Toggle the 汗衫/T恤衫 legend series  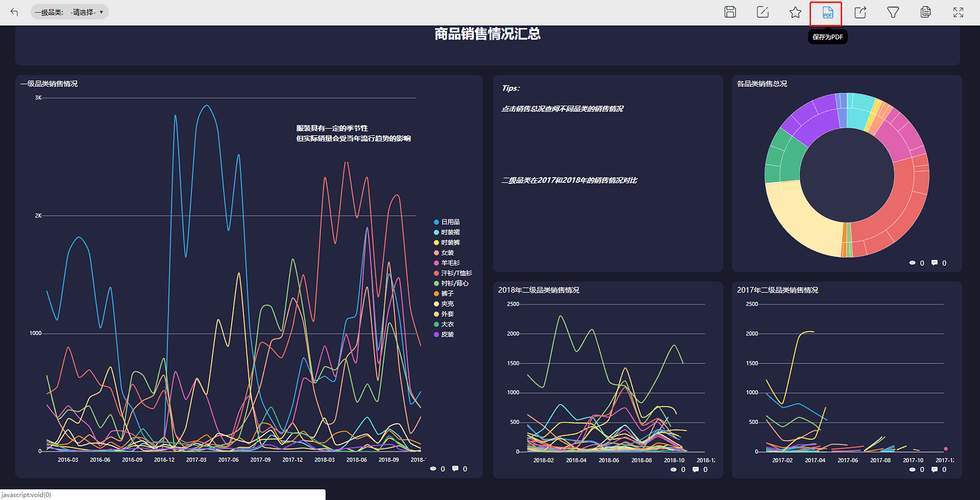point(453,273)
